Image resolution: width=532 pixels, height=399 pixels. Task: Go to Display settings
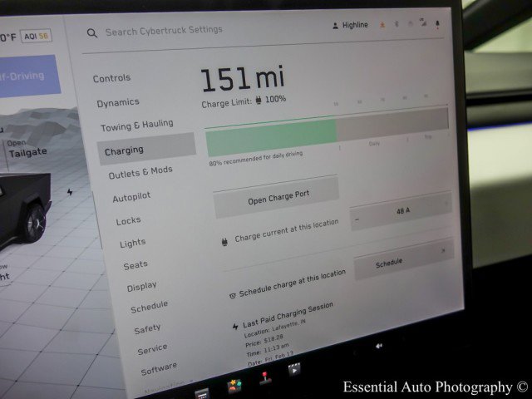(x=141, y=287)
